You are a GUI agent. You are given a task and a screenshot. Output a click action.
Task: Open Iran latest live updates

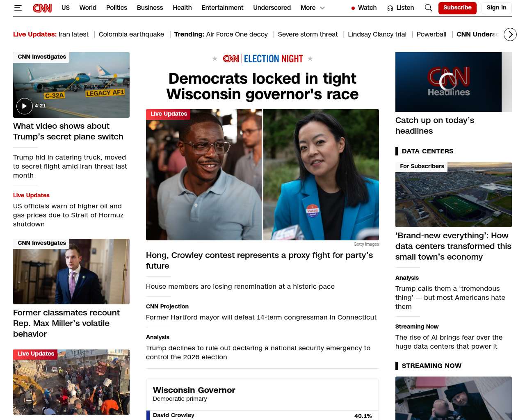pos(73,34)
